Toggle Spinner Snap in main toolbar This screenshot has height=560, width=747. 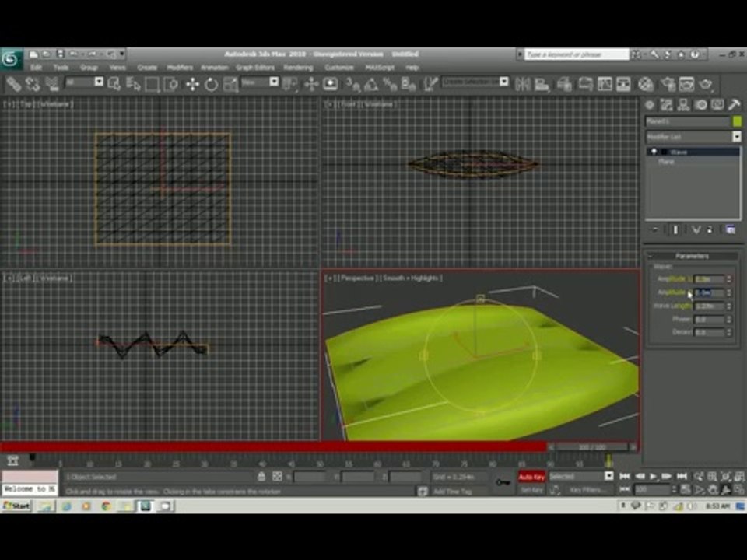[x=409, y=85]
